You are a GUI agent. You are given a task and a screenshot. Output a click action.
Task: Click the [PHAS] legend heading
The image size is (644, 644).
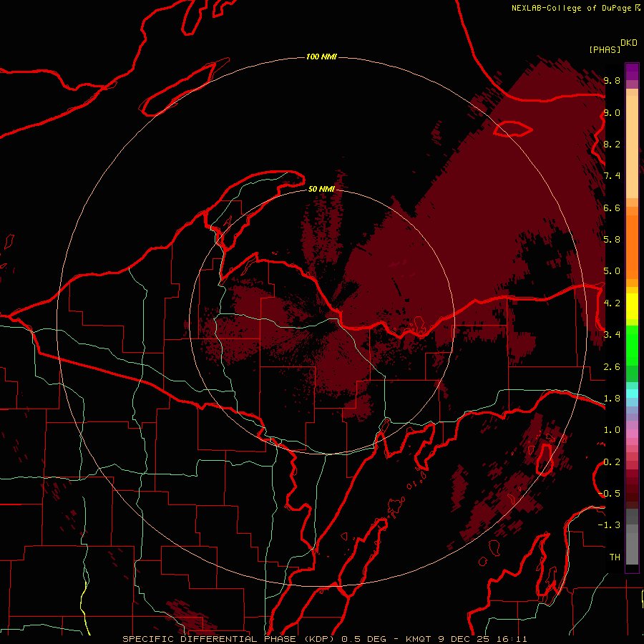tap(605, 49)
